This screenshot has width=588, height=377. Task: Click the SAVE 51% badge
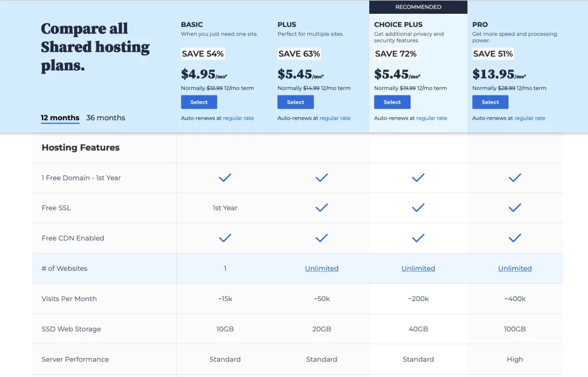click(493, 53)
